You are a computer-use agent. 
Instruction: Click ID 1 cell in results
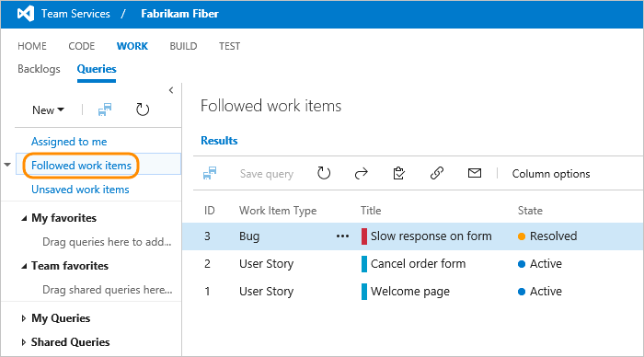point(207,292)
